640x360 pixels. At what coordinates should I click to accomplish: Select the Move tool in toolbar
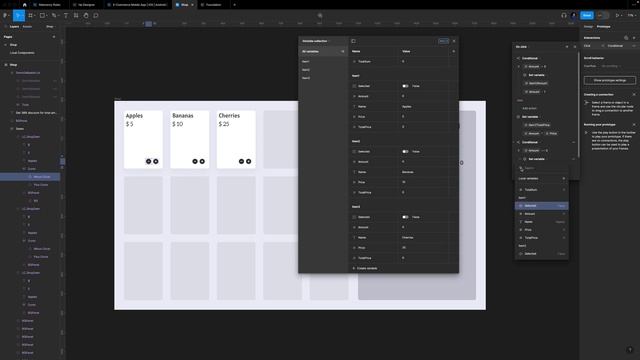[x=18, y=16]
